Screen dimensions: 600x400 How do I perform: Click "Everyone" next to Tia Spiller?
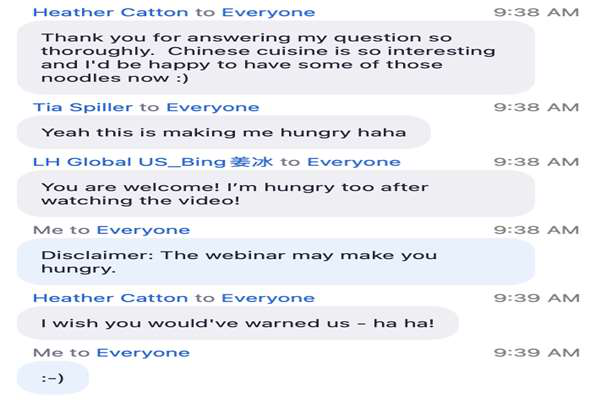point(212,107)
